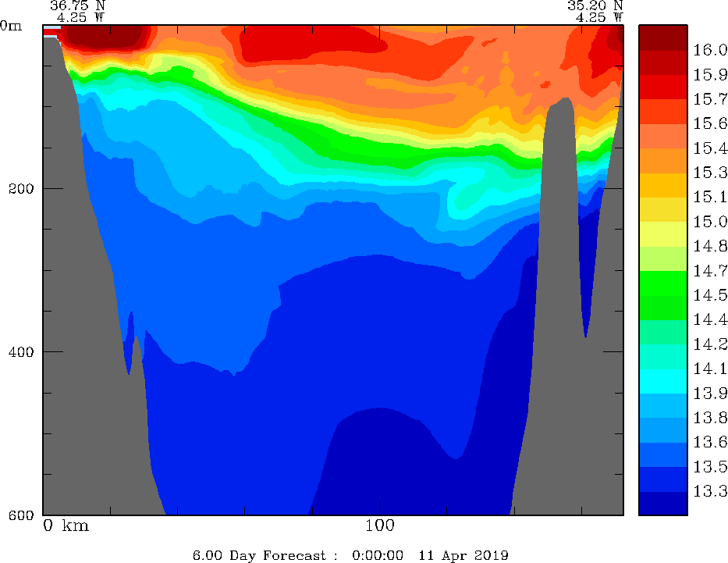Select the darkest blue swatch below 13.3
Image resolution: width=728 pixels, height=563 pixels.
[x=663, y=503]
